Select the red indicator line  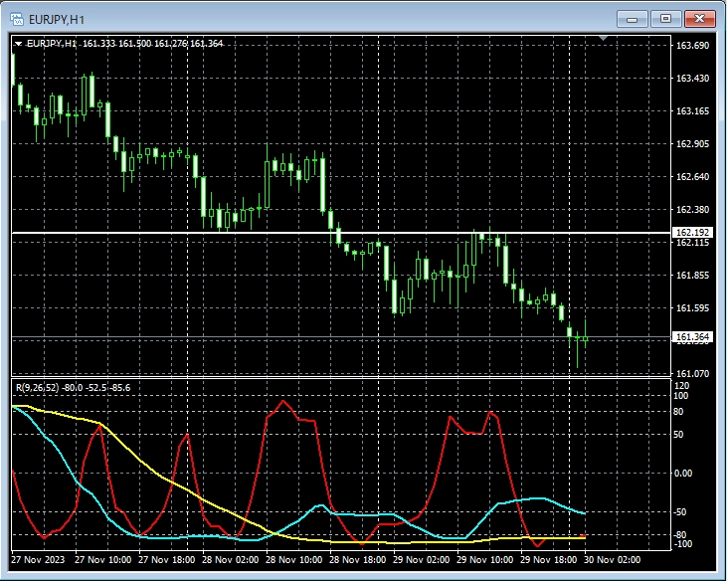point(286,402)
